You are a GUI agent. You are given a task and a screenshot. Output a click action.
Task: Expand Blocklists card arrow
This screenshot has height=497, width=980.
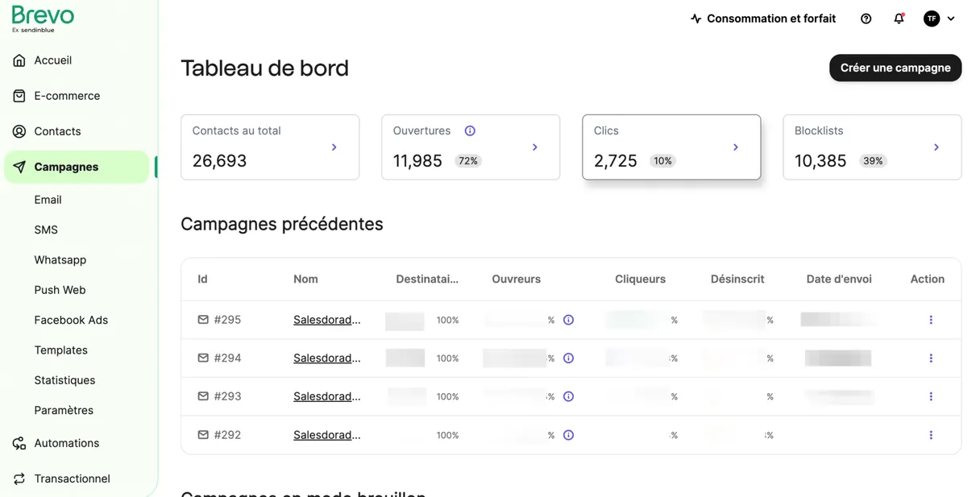pos(936,147)
